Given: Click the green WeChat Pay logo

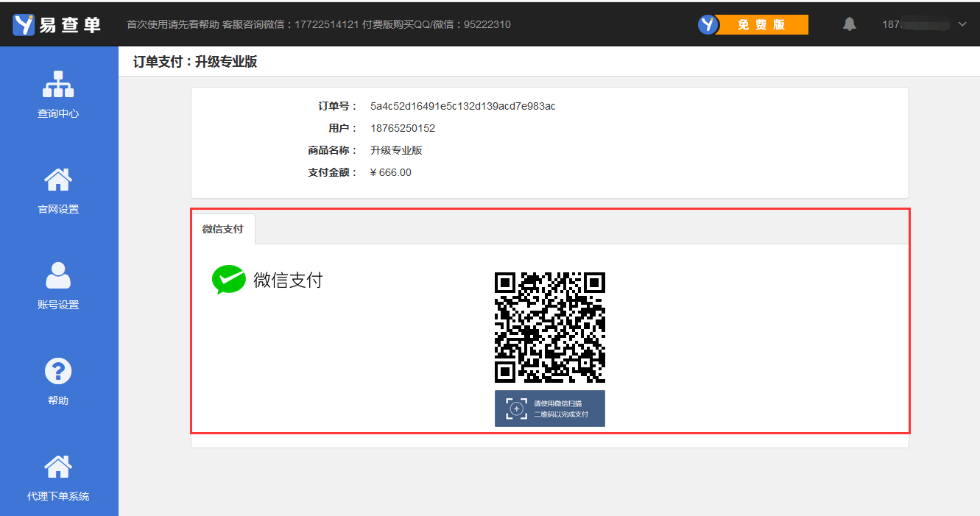Looking at the screenshot, I should [228, 280].
